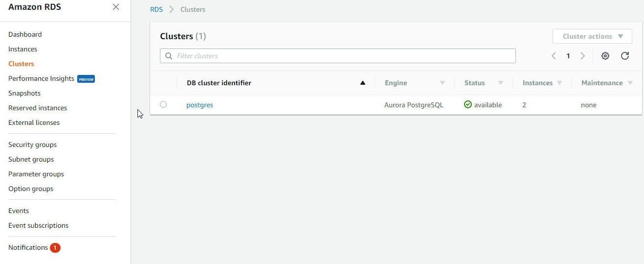Click the instances count 2 cell

[524, 105]
